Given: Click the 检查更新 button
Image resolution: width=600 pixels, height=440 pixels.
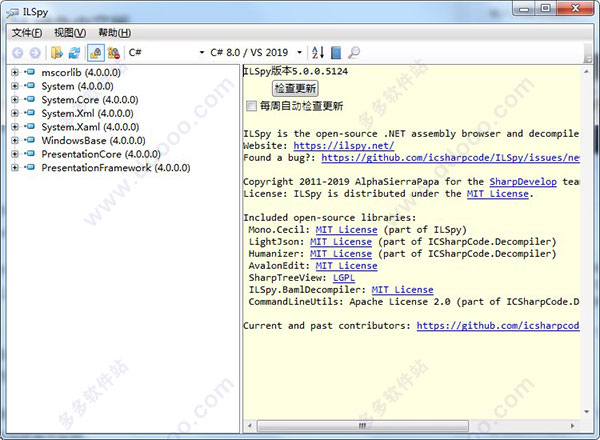Looking at the screenshot, I should tap(295, 88).
